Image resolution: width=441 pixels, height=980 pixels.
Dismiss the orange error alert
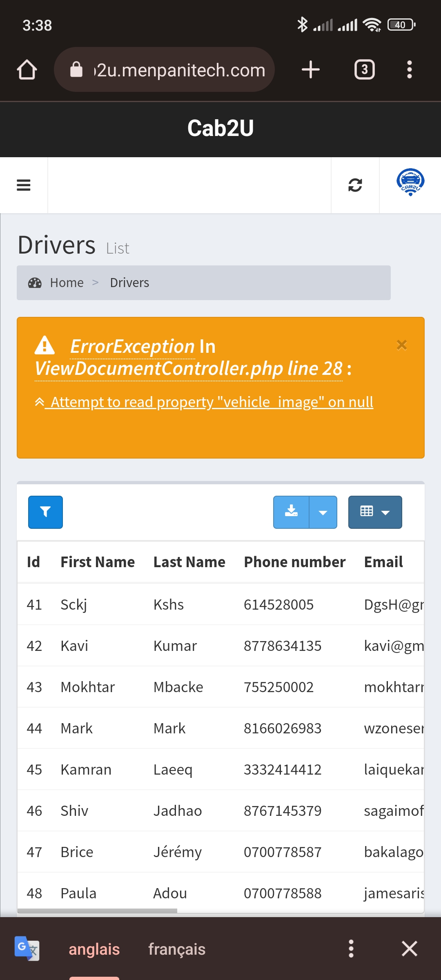pos(402,345)
